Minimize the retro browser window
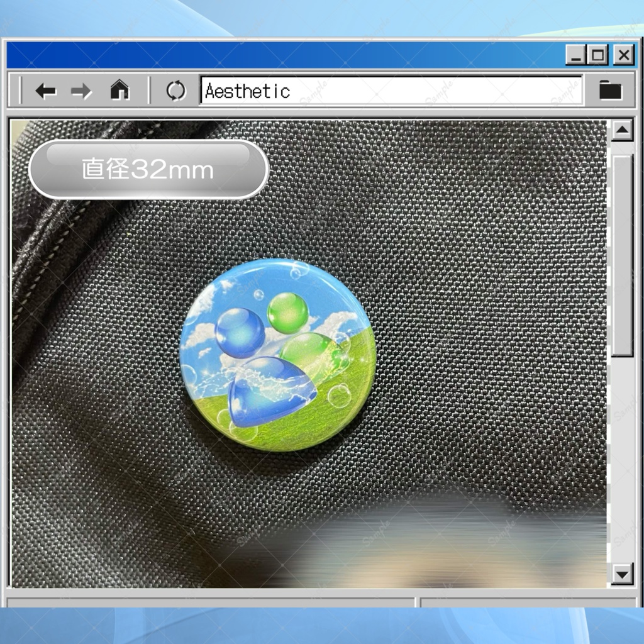Screen dimensions: 644x644 (576, 55)
